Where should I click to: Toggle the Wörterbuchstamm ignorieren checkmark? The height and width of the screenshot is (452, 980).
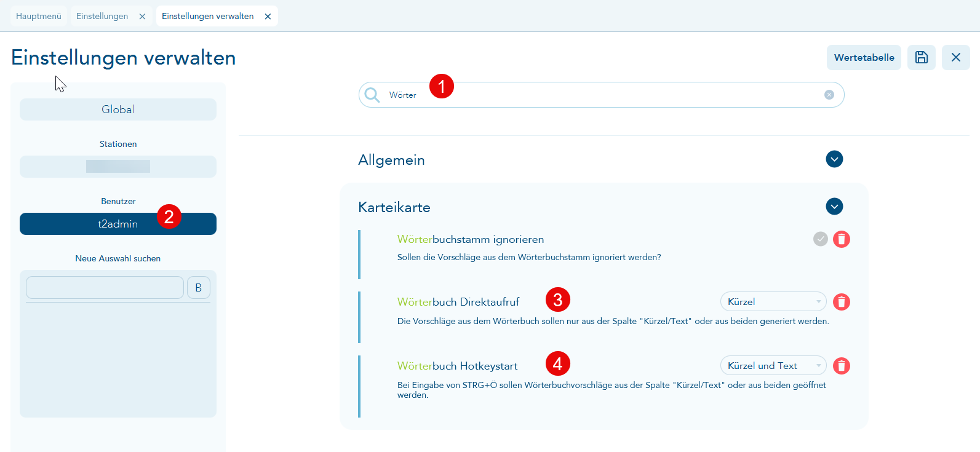821,239
